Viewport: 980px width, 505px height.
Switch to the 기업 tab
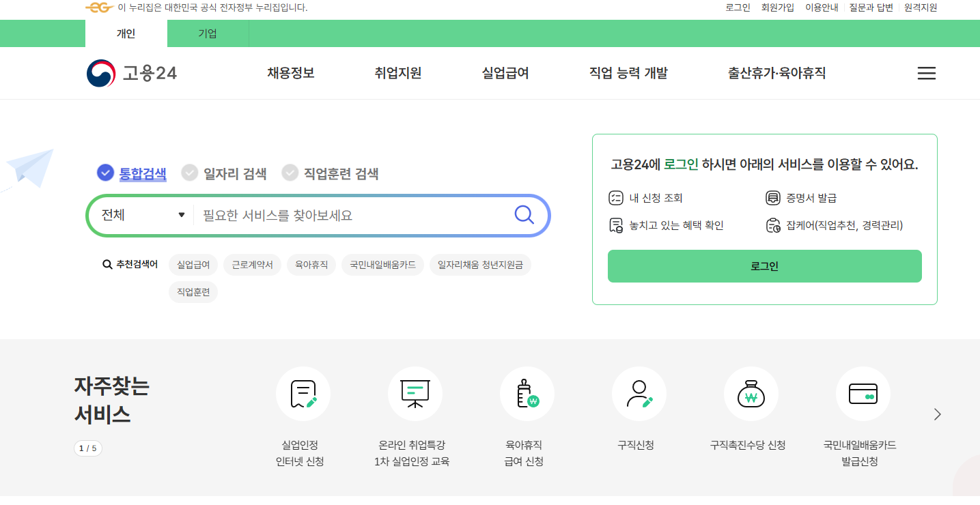click(208, 33)
